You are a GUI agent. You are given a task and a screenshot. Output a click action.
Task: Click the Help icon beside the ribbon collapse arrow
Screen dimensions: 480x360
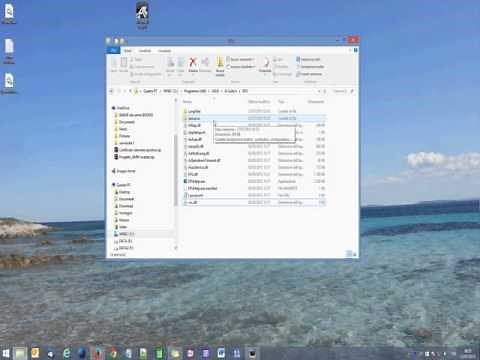(356, 50)
